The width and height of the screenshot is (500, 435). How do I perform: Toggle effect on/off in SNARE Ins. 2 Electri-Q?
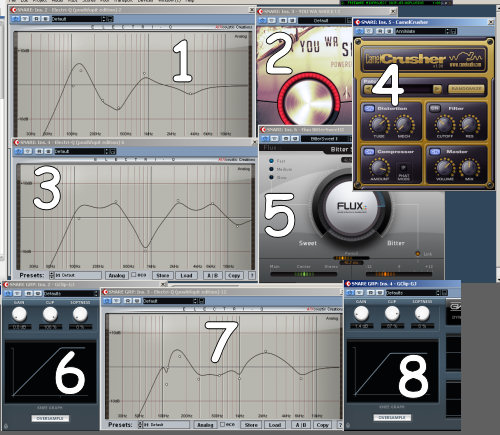[x=15, y=19]
